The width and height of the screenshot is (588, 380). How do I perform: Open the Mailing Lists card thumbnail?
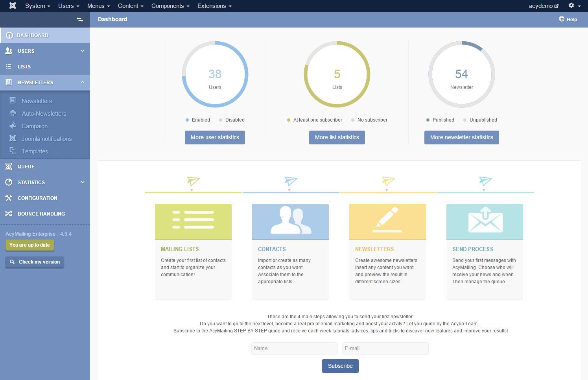[193, 222]
